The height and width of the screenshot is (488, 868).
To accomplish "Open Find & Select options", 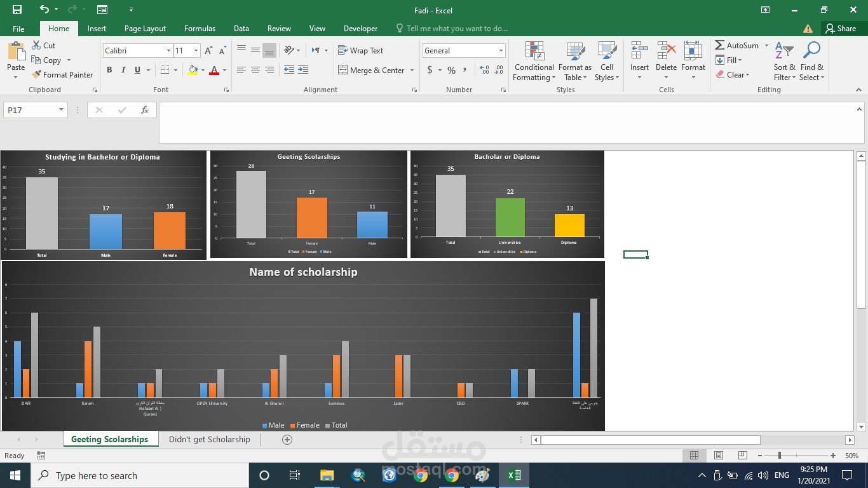I will 812,62.
